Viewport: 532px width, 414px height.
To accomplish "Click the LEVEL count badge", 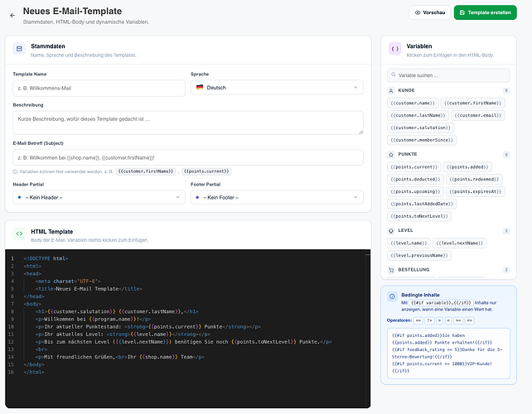I will [506, 231].
